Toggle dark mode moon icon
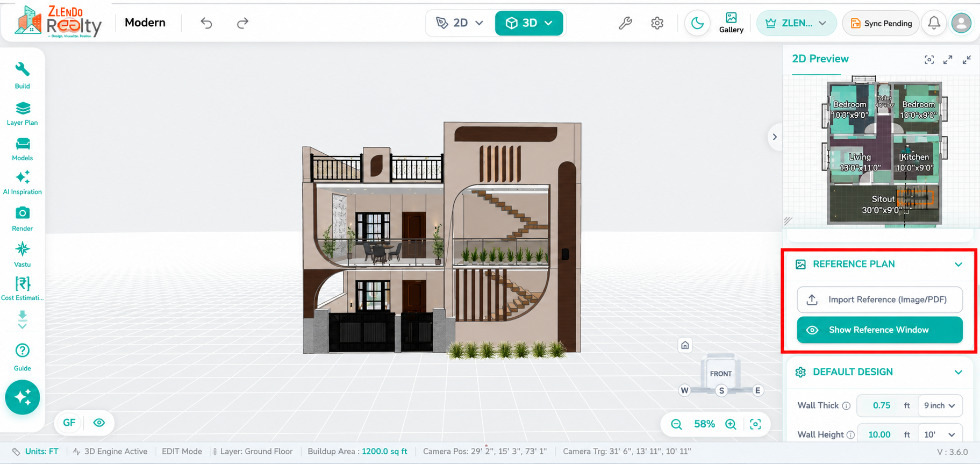Screen dimensions: 980x464 [x=697, y=23]
